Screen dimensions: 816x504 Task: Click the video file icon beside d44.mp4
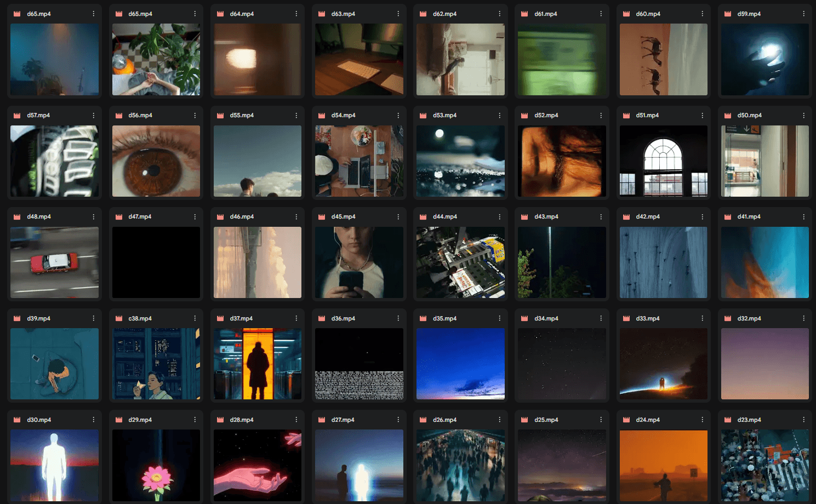coord(423,217)
